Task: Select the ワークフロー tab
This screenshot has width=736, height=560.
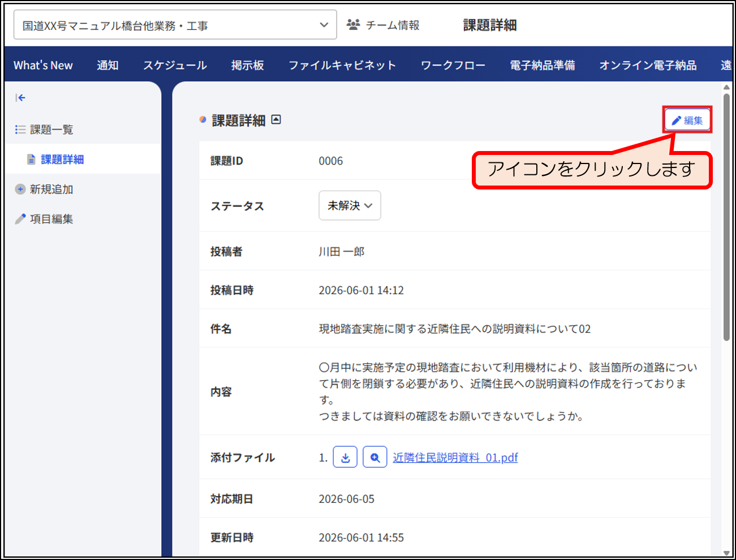Action: (453, 65)
